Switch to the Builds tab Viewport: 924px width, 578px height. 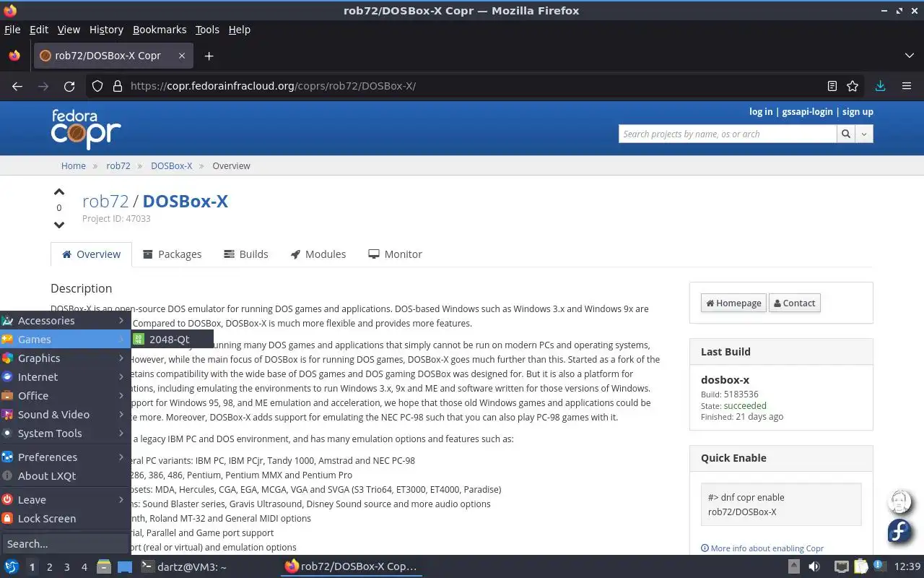click(246, 254)
